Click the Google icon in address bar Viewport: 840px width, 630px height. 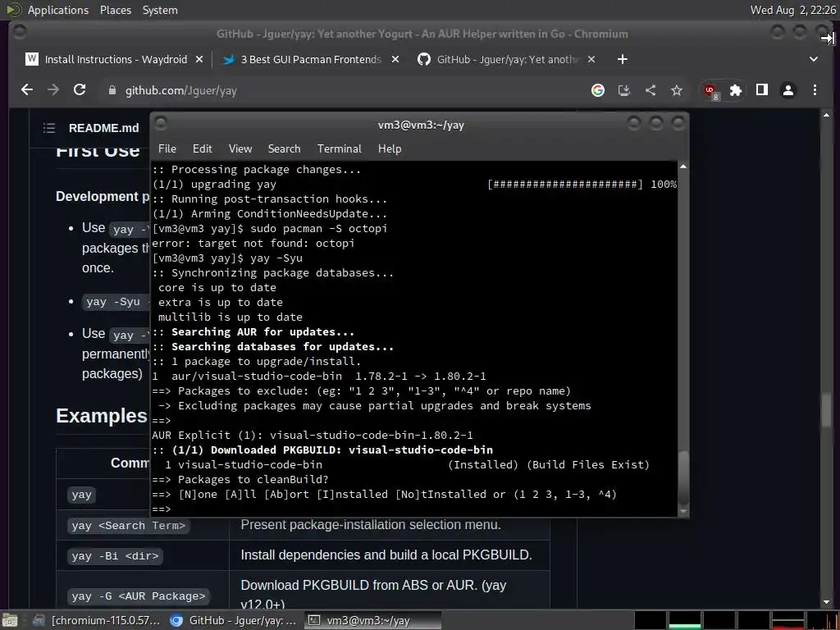(598, 90)
